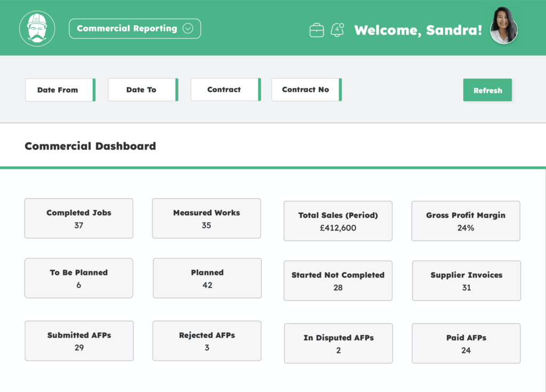Open the Completed Jobs card

[x=79, y=218]
